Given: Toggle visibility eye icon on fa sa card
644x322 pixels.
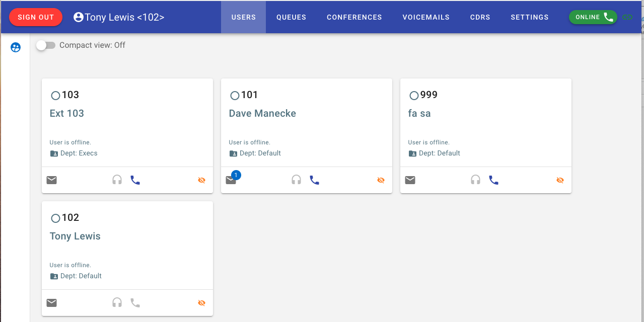Looking at the screenshot, I should [560, 180].
